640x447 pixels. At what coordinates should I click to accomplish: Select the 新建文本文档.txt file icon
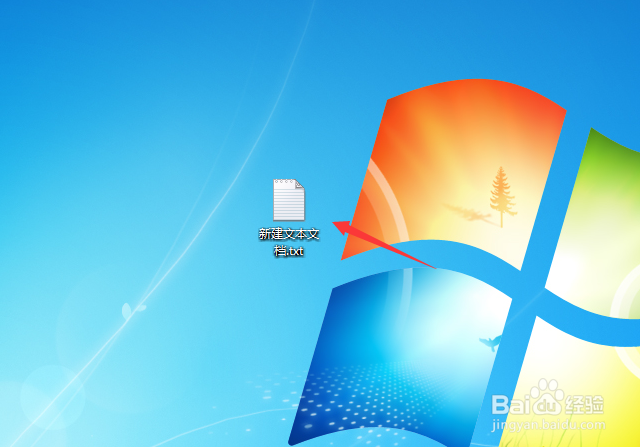pyautogui.click(x=289, y=200)
